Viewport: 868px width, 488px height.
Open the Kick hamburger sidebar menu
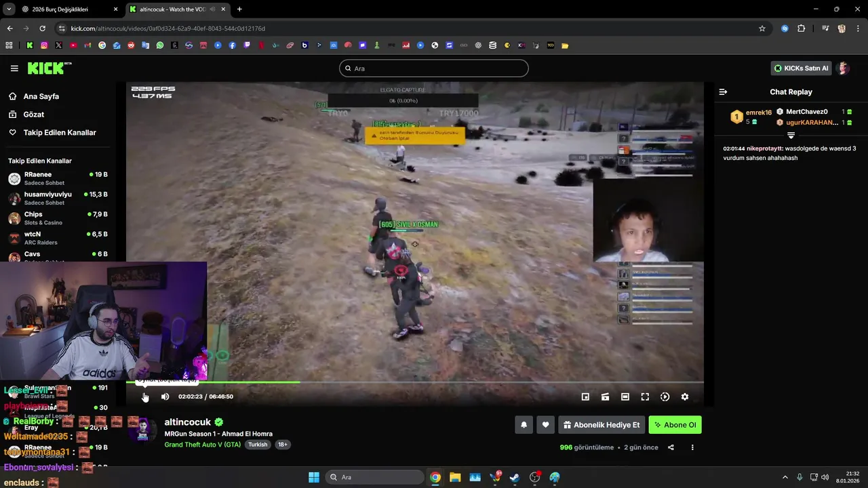pos(14,68)
